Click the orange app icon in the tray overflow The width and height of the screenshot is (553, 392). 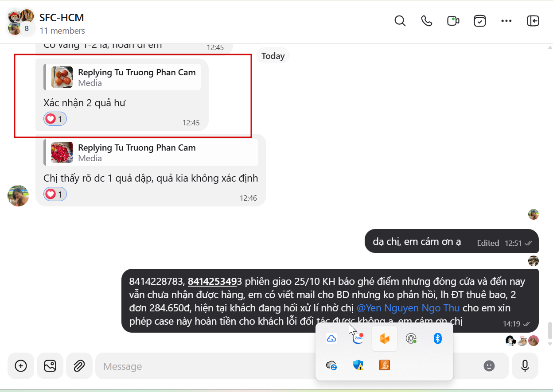385,339
